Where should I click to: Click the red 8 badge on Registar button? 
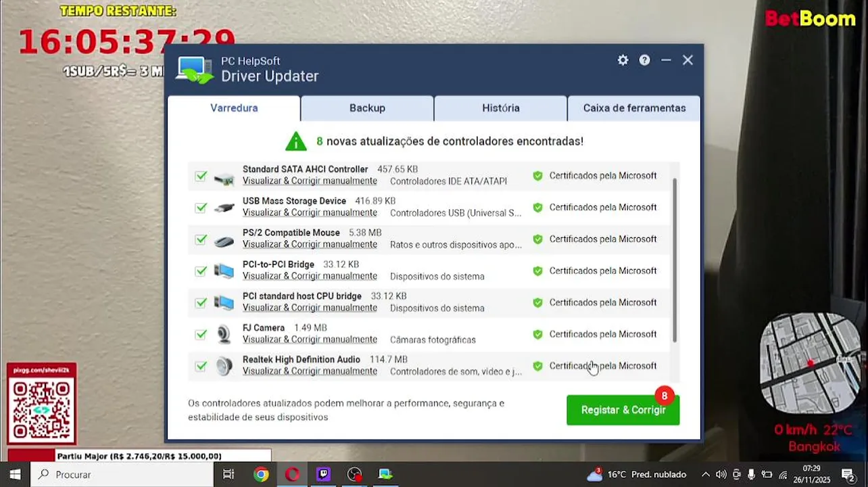point(665,396)
